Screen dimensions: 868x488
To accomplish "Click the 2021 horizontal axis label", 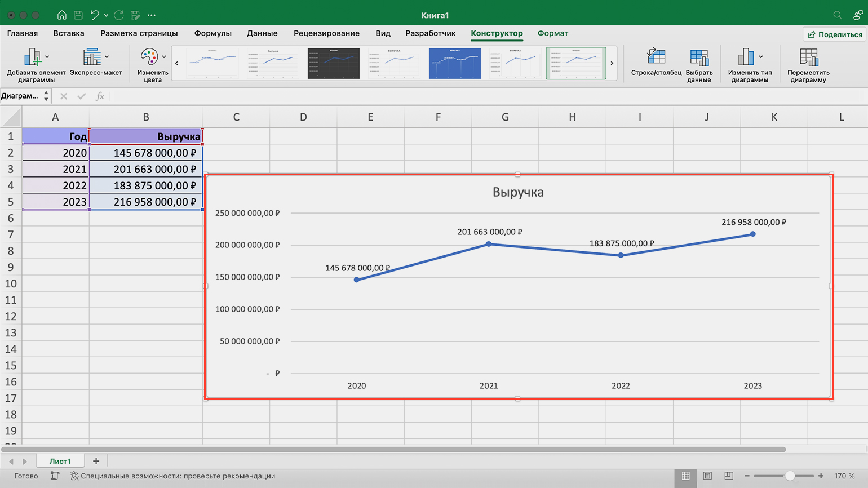I will pos(489,385).
